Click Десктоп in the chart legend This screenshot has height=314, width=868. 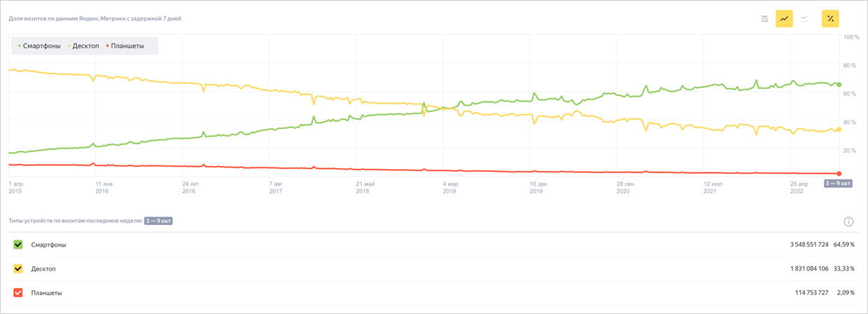(83, 46)
